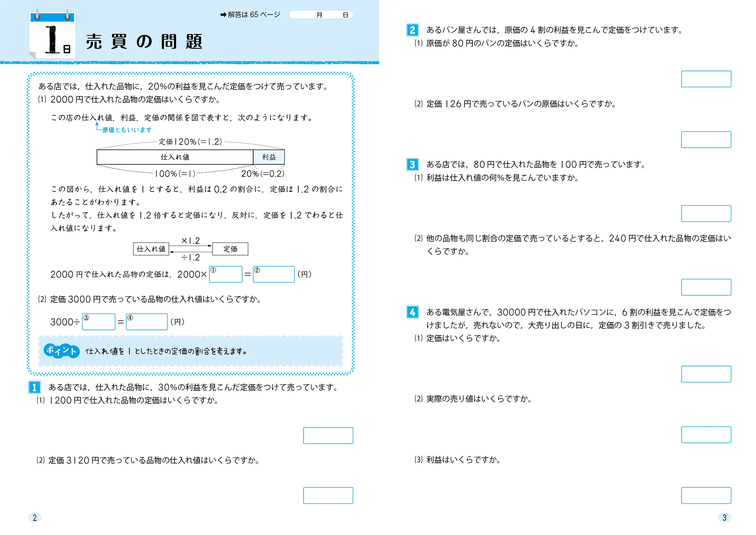The width and height of the screenshot is (756, 535).
Task: Click answer box for 利益は仕入れ値の何% question
Action: [706, 214]
